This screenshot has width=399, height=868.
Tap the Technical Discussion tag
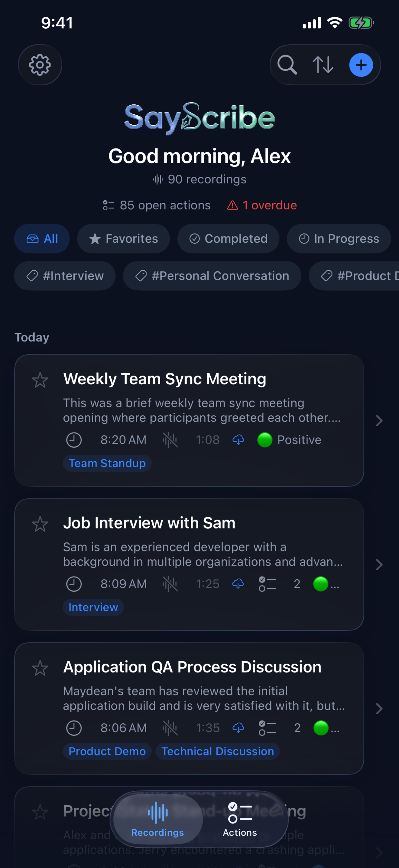point(218,751)
